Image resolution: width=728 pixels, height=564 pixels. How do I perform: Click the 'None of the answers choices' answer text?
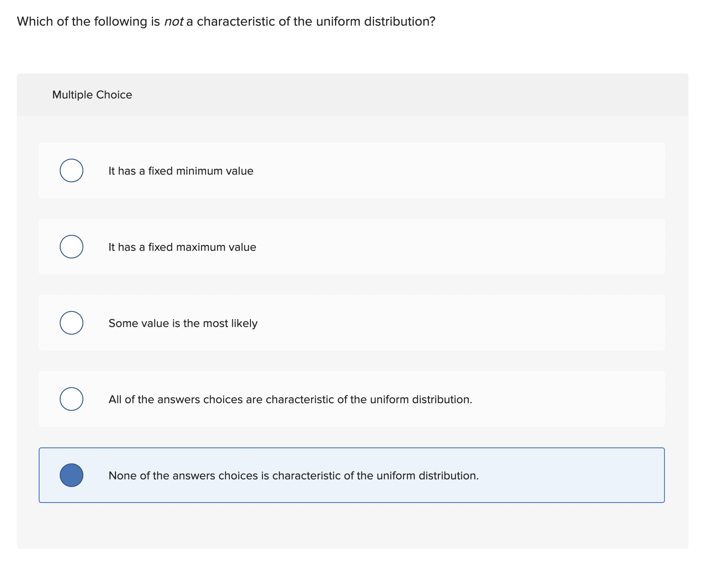coord(294,476)
